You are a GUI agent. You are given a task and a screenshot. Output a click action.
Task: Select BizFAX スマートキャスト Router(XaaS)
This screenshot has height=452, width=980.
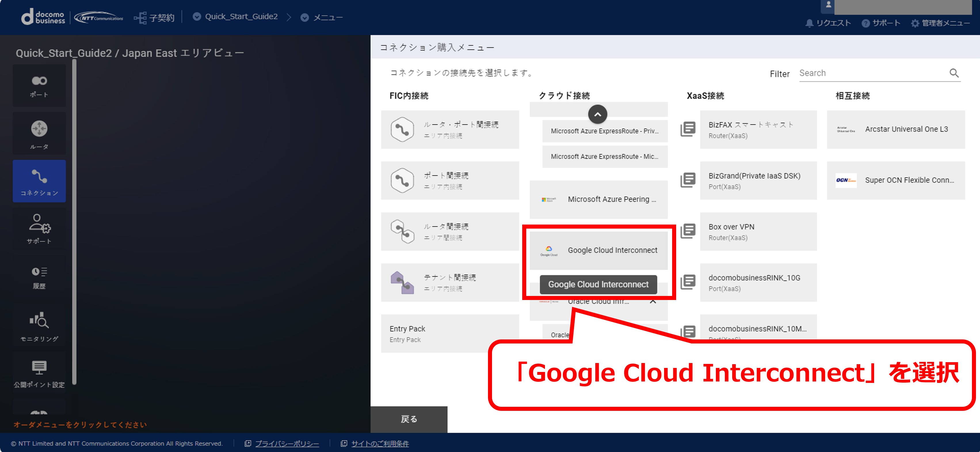[758, 130]
